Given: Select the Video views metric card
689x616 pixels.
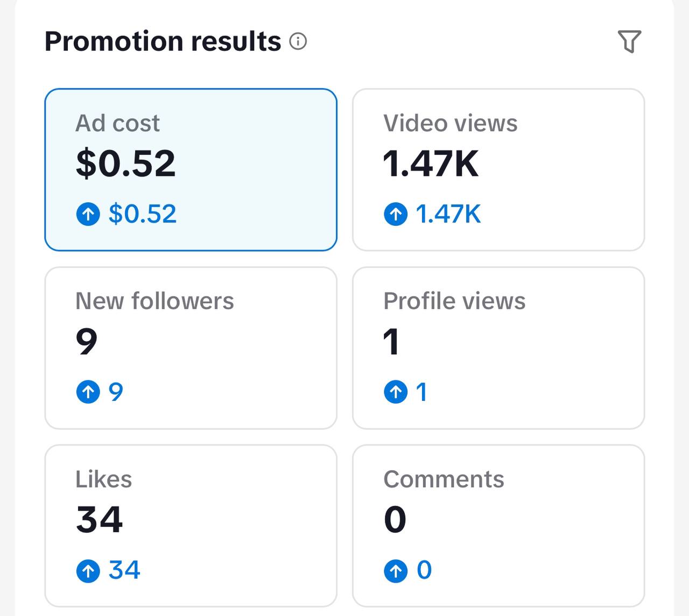Looking at the screenshot, I should 498,170.
